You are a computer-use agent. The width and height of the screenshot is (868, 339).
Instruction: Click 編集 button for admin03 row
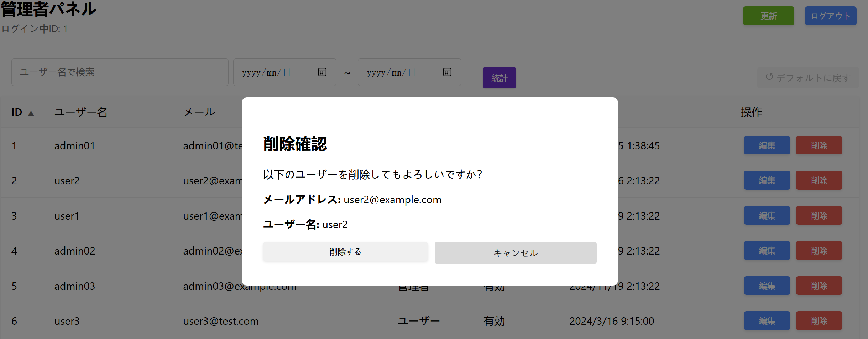767,286
